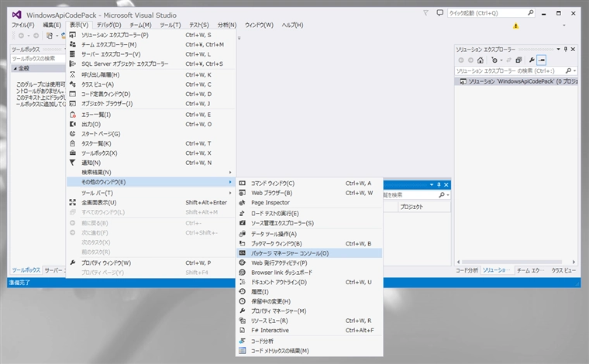Click the Quick Launch magnifier icon
The height and width of the screenshot is (364, 589).
click(530, 12)
